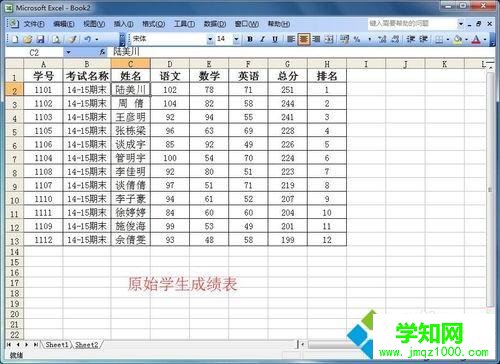Toggle Bold formatting
The width and height of the screenshot is (500, 364).
click(250, 39)
